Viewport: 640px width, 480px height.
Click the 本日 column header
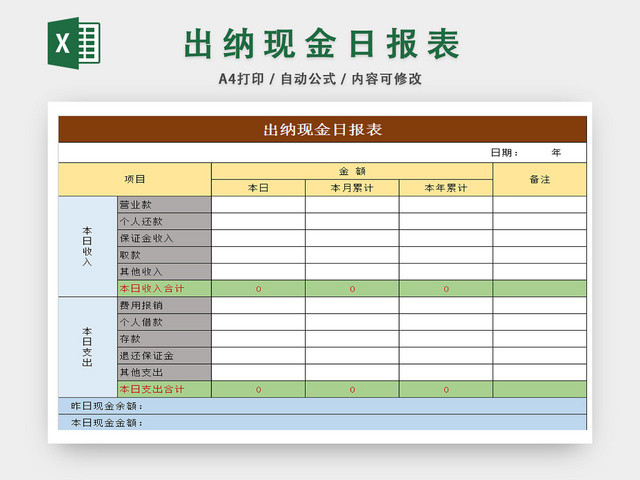click(x=258, y=188)
